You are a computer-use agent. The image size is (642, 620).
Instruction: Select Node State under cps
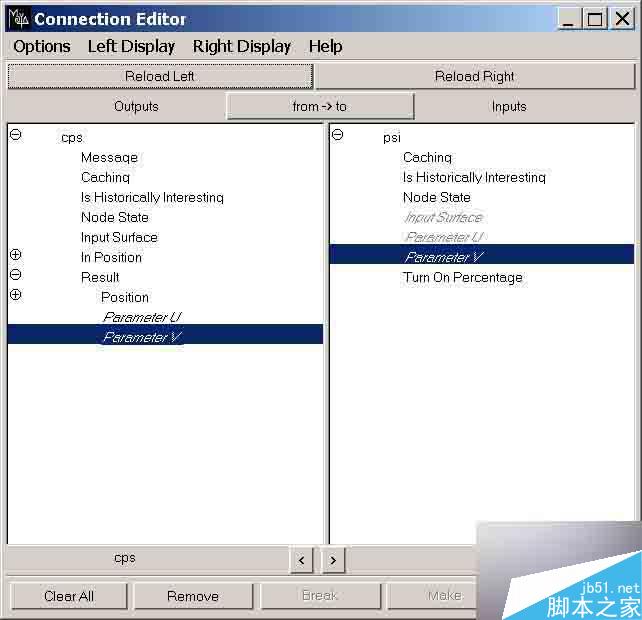(115, 217)
